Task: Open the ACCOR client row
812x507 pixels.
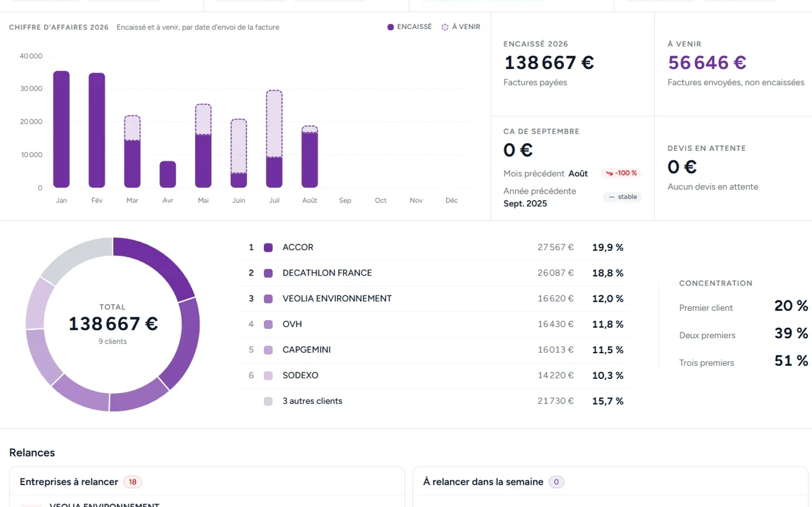Action: tap(433, 248)
